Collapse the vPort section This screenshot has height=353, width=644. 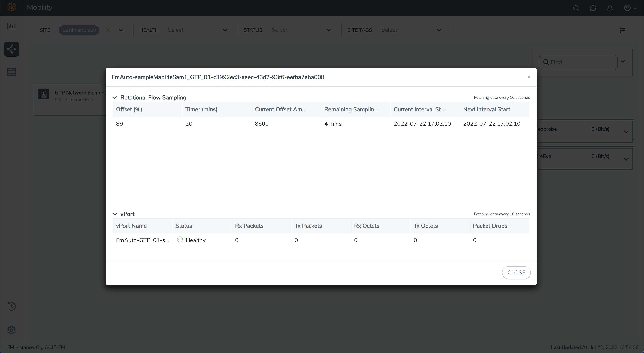(115, 214)
